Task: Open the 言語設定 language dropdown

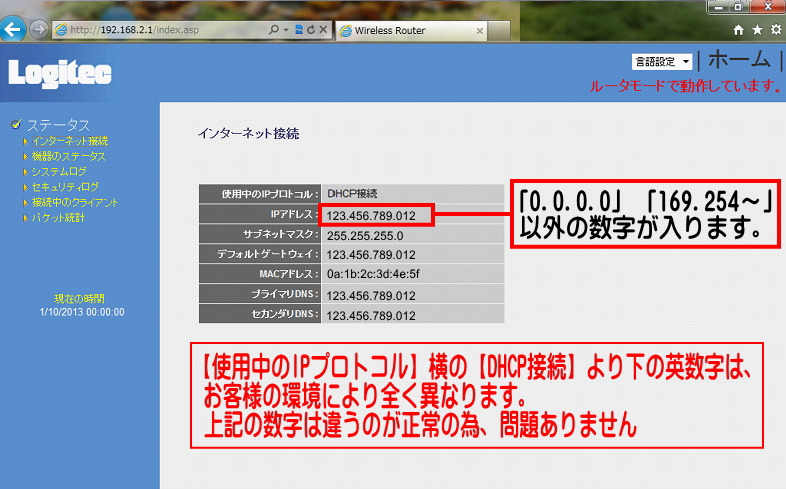Action: click(x=661, y=62)
